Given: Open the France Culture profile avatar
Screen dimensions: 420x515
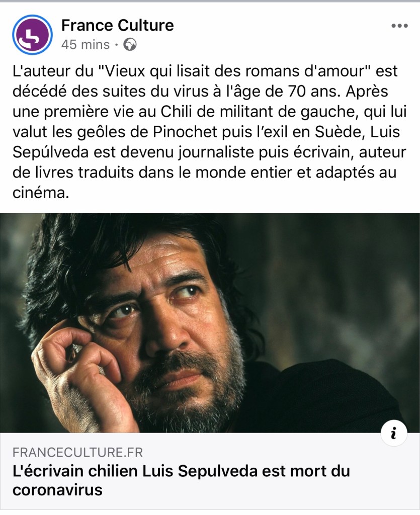Looking at the screenshot, I should coord(32,35).
